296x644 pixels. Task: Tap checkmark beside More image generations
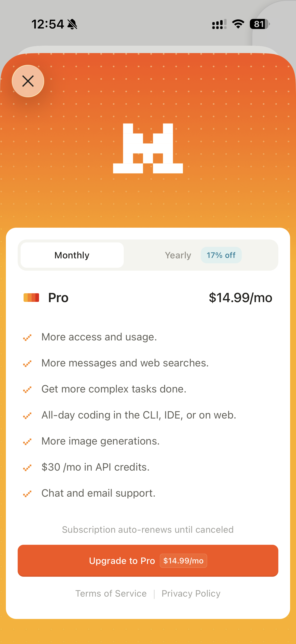click(27, 442)
